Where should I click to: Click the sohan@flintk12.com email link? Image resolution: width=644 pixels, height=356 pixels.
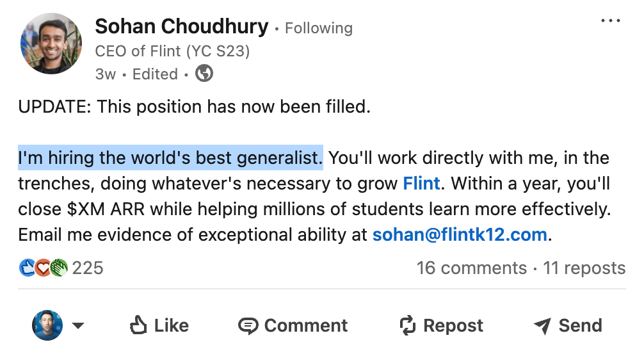(459, 235)
